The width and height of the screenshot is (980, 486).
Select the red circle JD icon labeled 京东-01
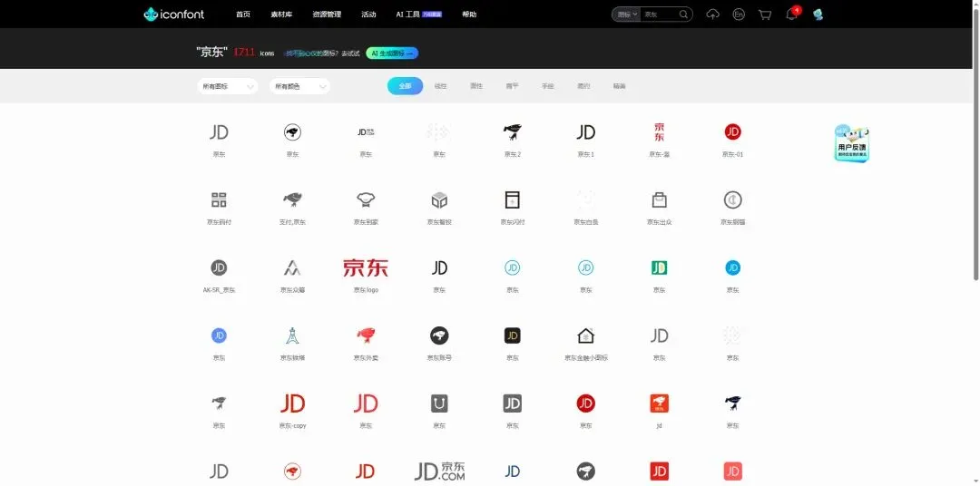pyautogui.click(x=732, y=131)
